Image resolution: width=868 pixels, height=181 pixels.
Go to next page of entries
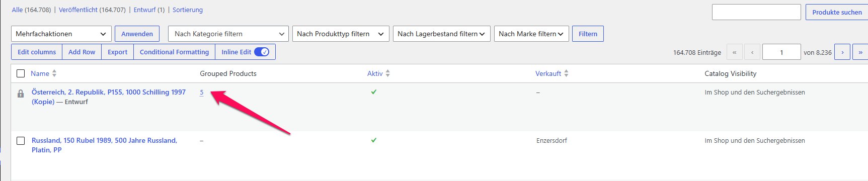tap(842, 52)
